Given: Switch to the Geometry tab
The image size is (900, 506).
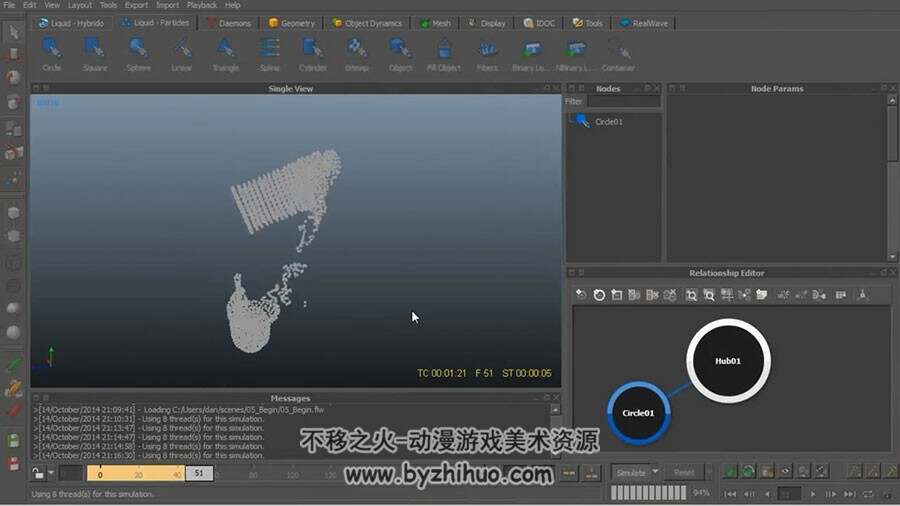Looking at the screenshot, I should (x=292, y=23).
